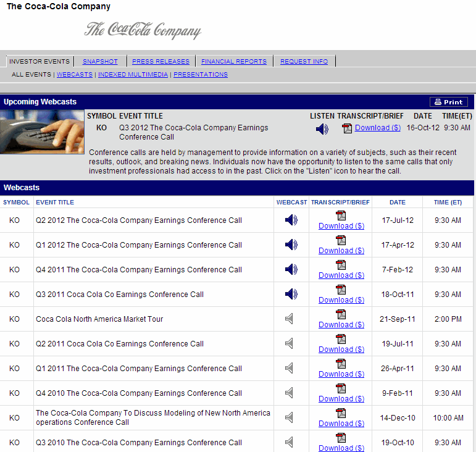This screenshot has height=452, width=476.
Task: Go to Financial Reports tab
Action: pos(233,62)
